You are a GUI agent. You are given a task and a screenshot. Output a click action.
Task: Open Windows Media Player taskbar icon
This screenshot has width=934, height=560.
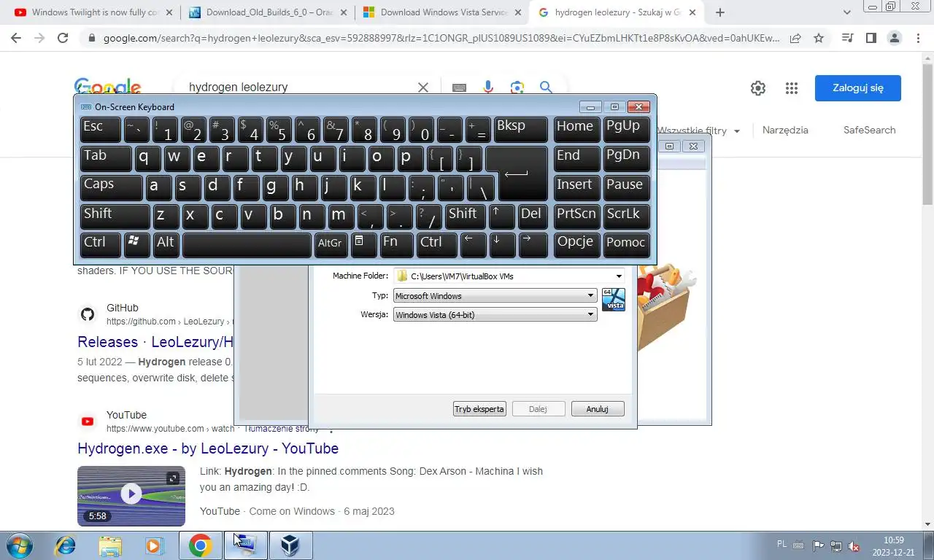(153, 545)
